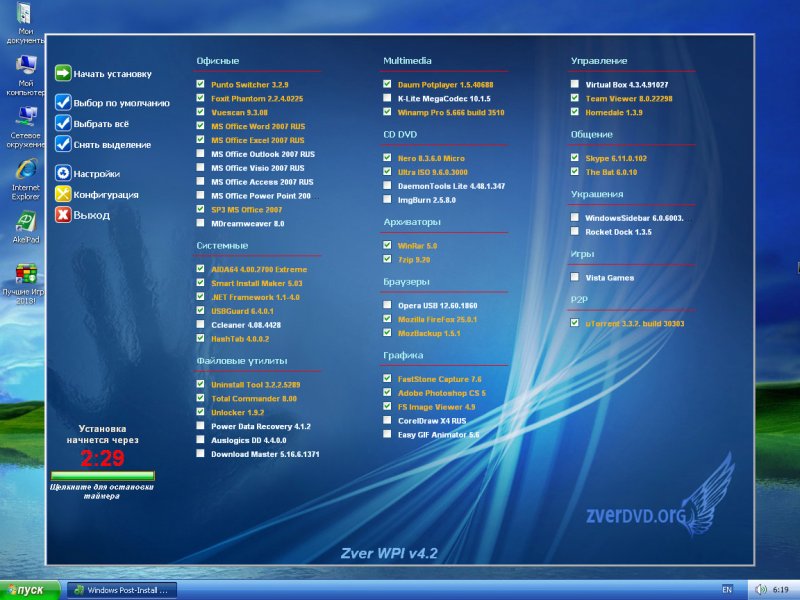Click the 'Unlocker 1.9.2' label
The image size is (800, 600).
238,412
